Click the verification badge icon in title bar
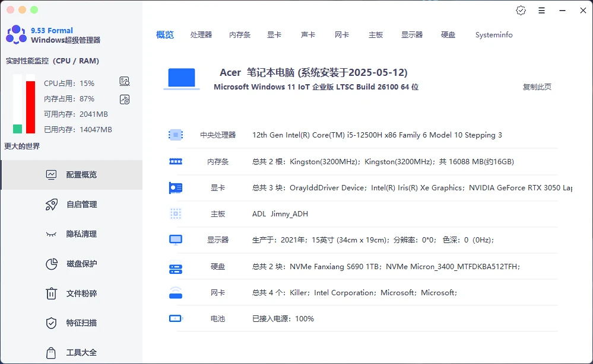 coord(521,11)
